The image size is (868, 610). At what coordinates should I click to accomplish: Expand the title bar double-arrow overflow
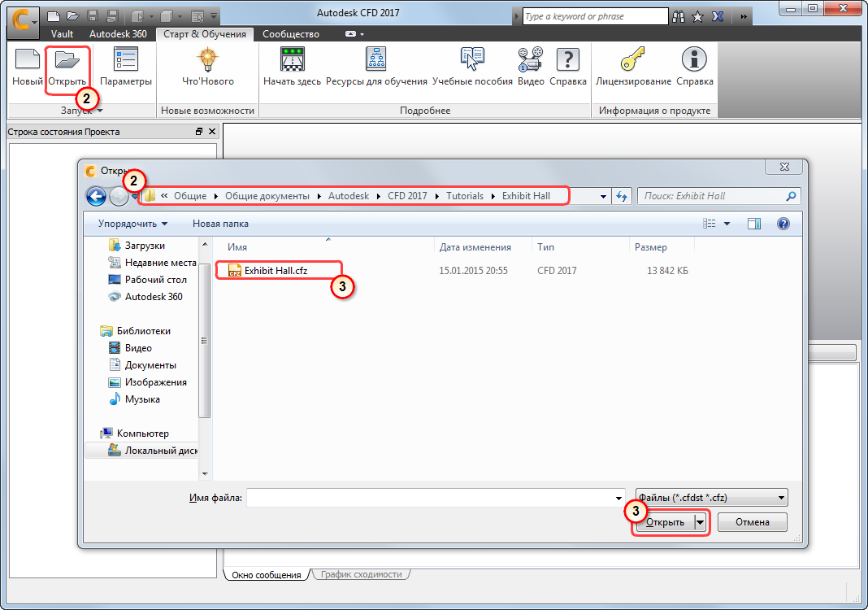(x=744, y=16)
